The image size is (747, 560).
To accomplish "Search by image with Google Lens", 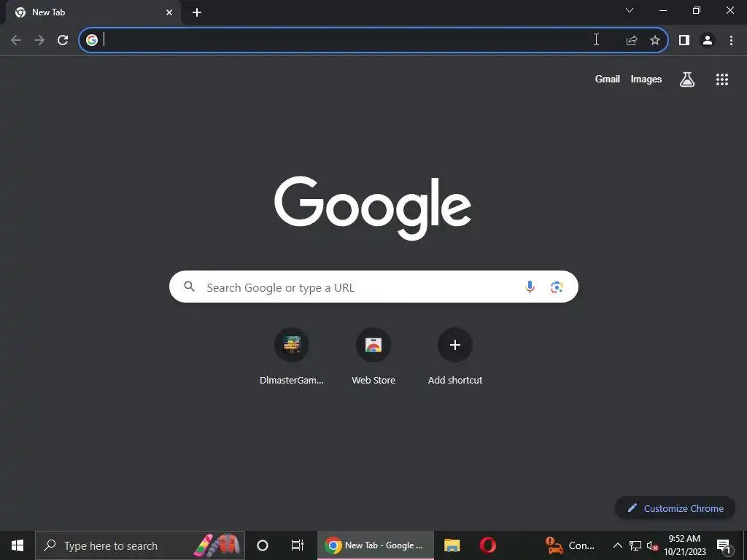I will coord(557,287).
